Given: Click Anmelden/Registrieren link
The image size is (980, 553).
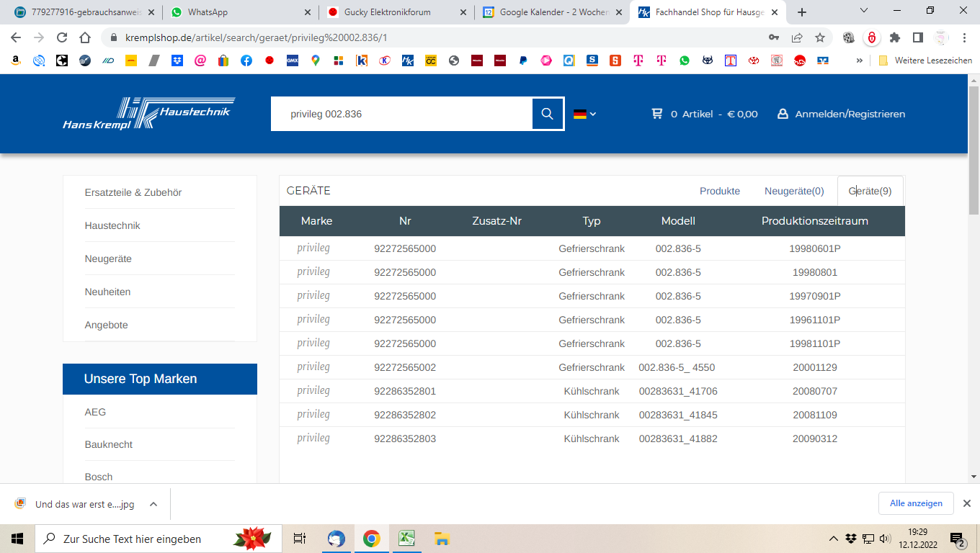Looking at the screenshot, I should click(850, 114).
